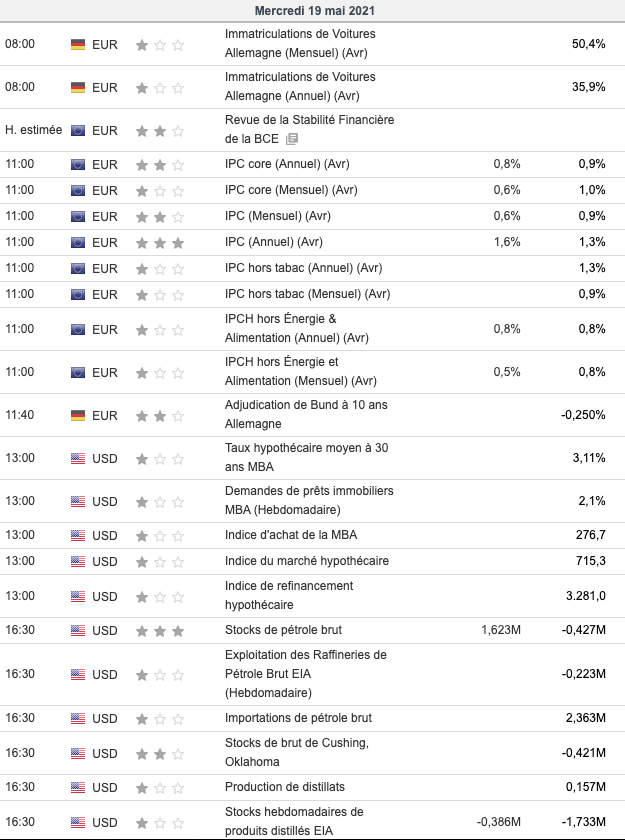Click German flag on Adjudication de Bund row
Screen dimensions: 625x840
tap(78, 415)
